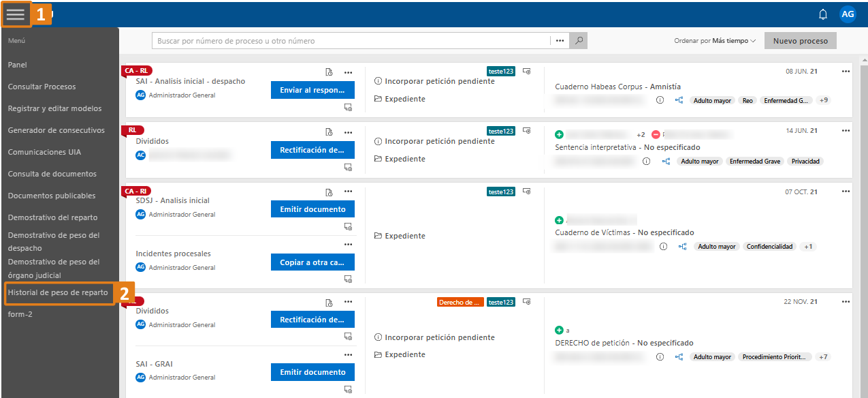This screenshot has width=868, height=398.
Task: Click add-tag icon beside teste123 in 08 JUN. card
Action: coord(526,71)
